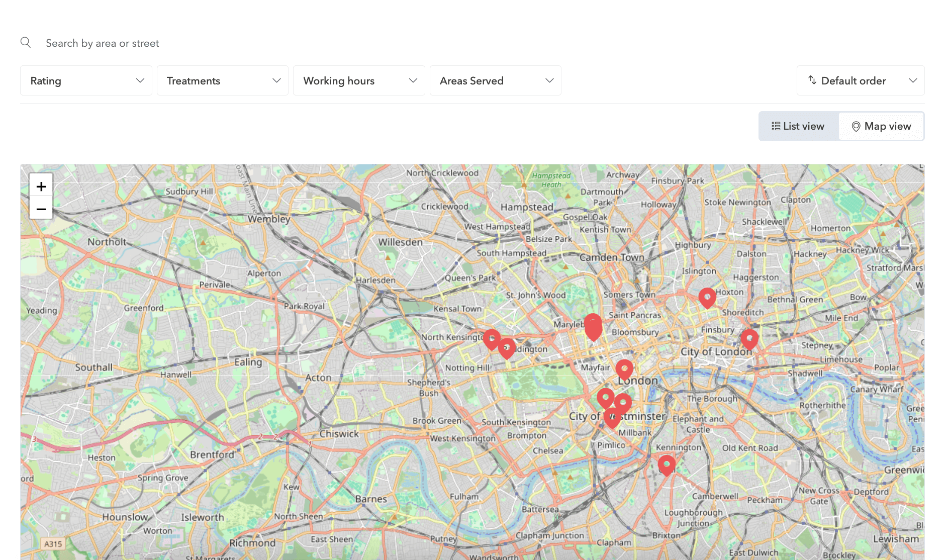Click the chevron in the Rating filter

(x=140, y=80)
